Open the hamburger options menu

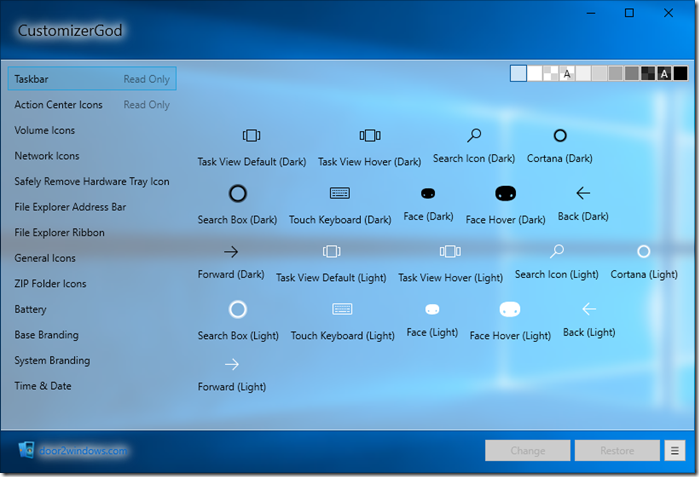coord(674,451)
